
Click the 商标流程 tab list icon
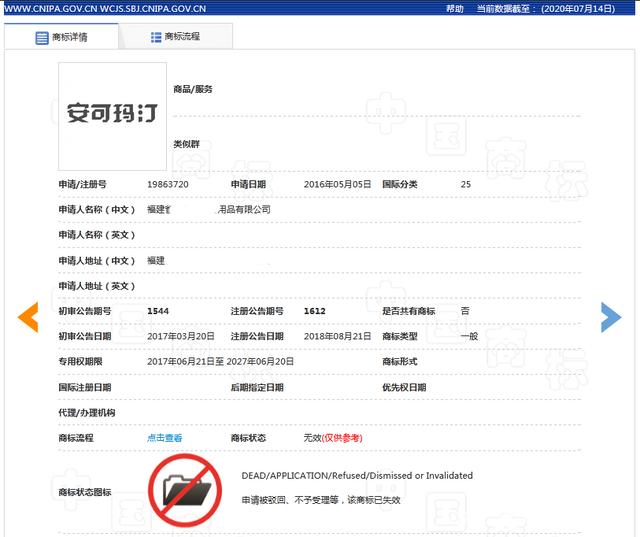click(x=156, y=37)
